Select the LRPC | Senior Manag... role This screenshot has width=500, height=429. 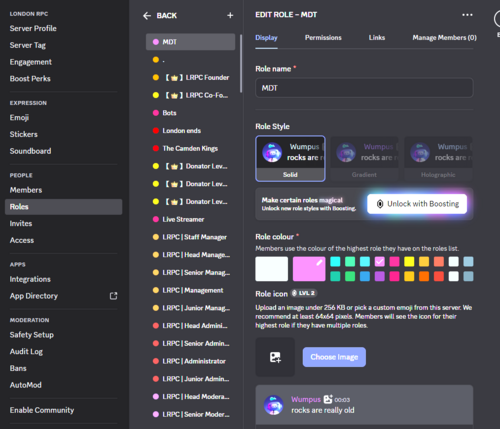pyautogui.click(x=190, y=272)
